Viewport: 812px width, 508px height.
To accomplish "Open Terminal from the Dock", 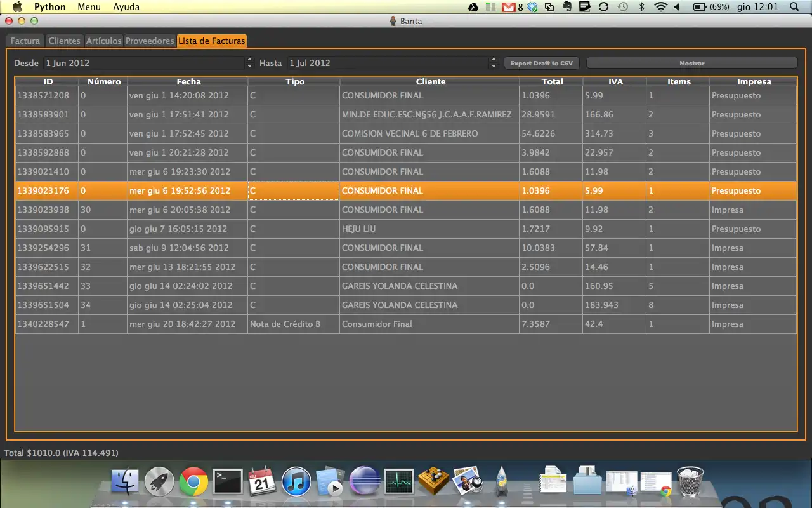I will [x=228, y=482].
